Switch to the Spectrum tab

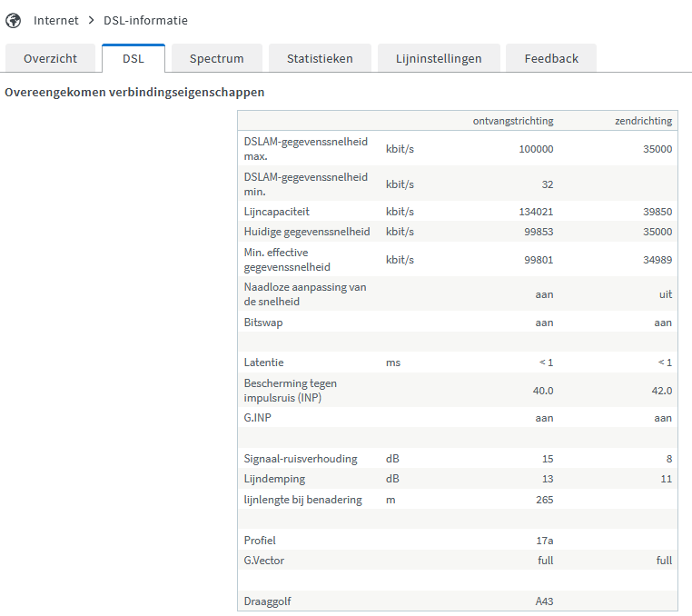(216, 58)
